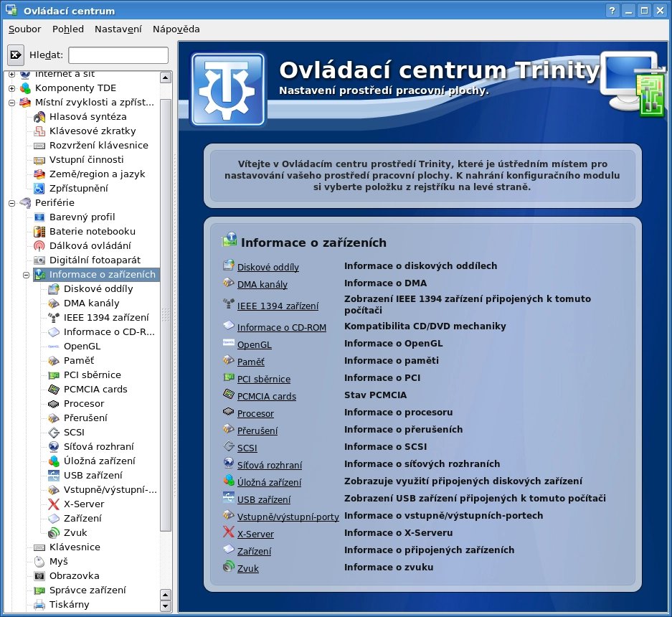Open the Soubor menu

pos(25,29)
